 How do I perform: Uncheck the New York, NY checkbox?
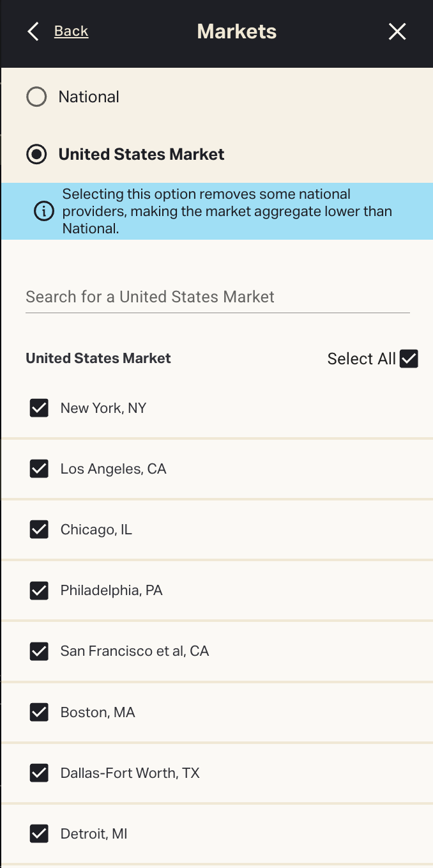pos(40,408)
